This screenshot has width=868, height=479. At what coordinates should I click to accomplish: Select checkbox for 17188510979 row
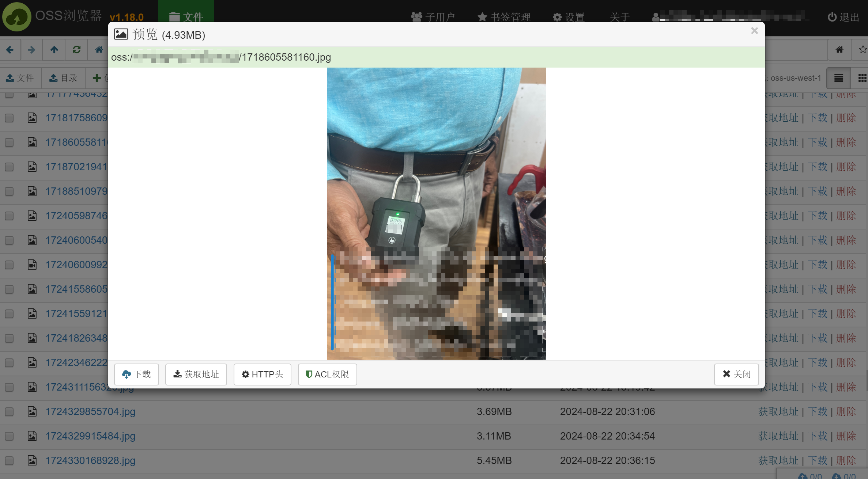(9, 191)
